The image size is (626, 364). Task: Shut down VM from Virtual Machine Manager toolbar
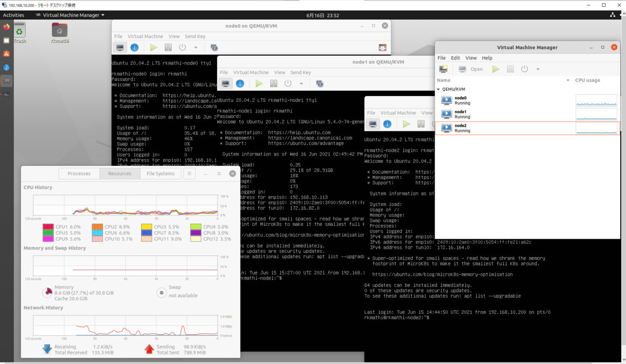tap(525, 69)
